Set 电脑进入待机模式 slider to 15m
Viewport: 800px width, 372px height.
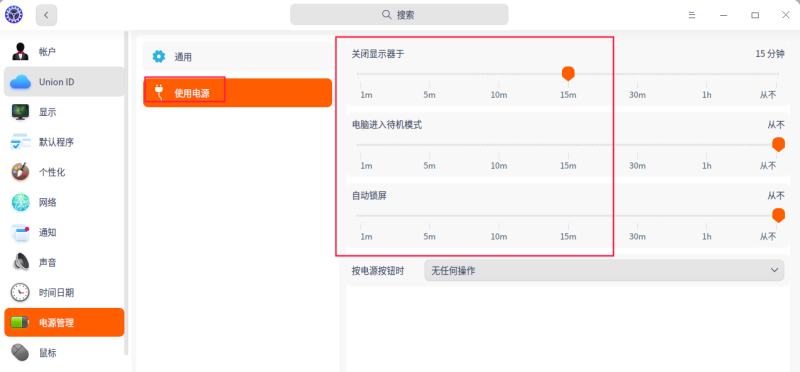click(568, 165)
